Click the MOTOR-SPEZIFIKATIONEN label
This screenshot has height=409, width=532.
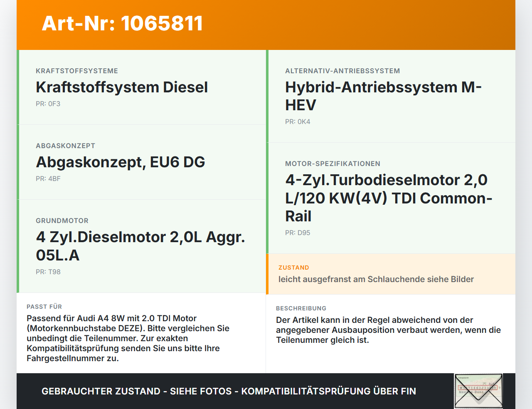pos(332,164)
